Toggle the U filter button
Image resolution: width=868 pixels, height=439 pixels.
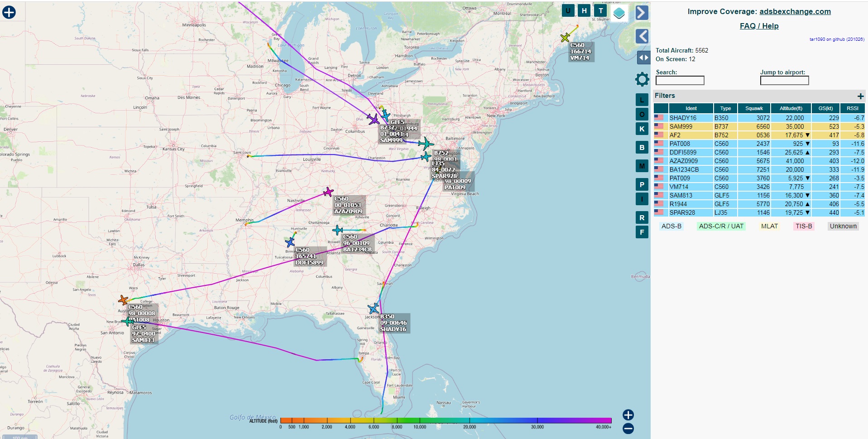coord(568,10)
